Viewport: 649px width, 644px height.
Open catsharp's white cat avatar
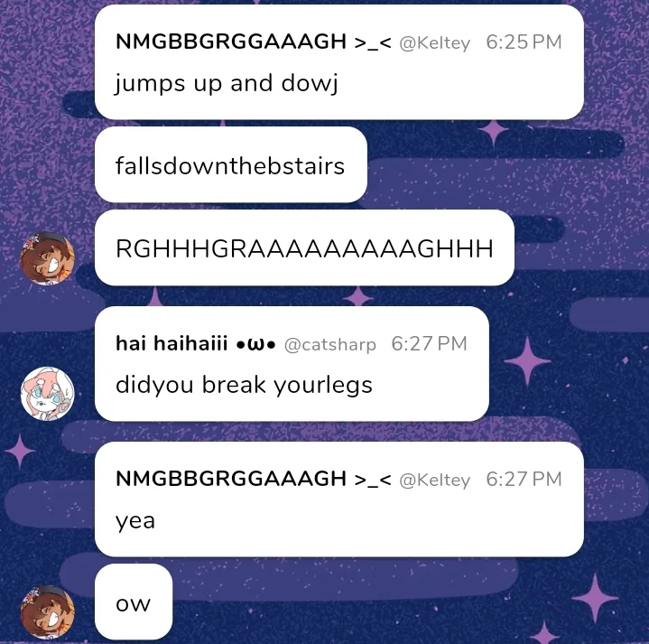48,394
